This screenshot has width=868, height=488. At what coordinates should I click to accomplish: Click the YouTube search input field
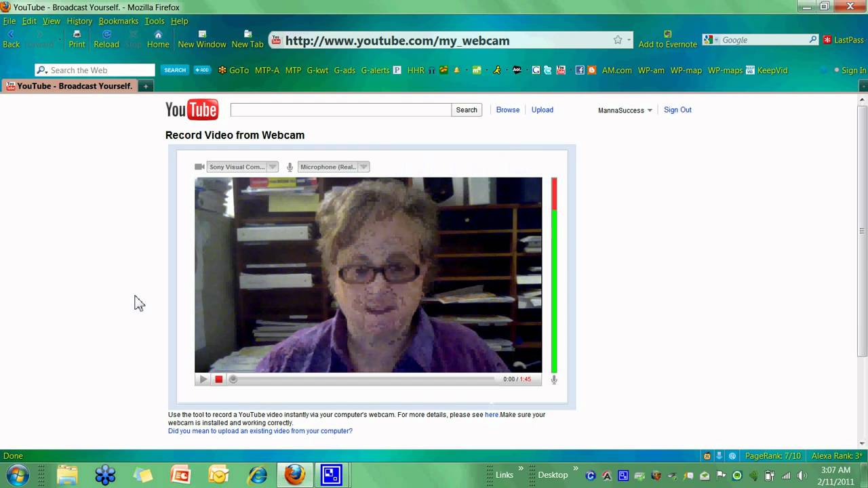pyautogui.click(x=341, y=110)
